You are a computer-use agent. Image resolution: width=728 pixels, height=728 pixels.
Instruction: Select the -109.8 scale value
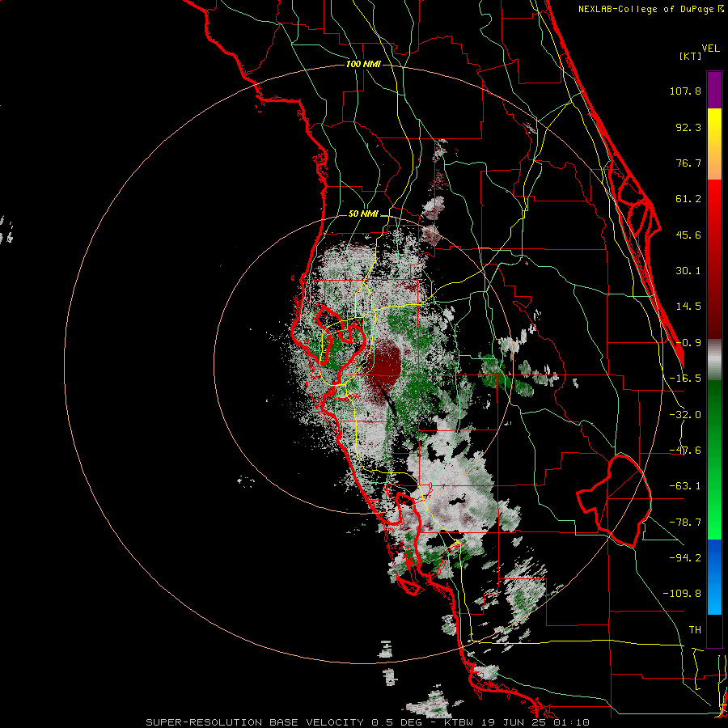(682, 594)
